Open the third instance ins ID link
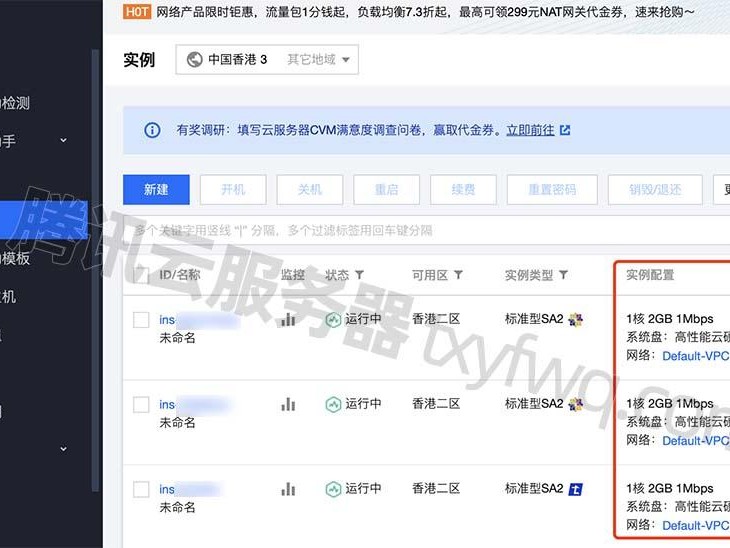 point(191,489)
